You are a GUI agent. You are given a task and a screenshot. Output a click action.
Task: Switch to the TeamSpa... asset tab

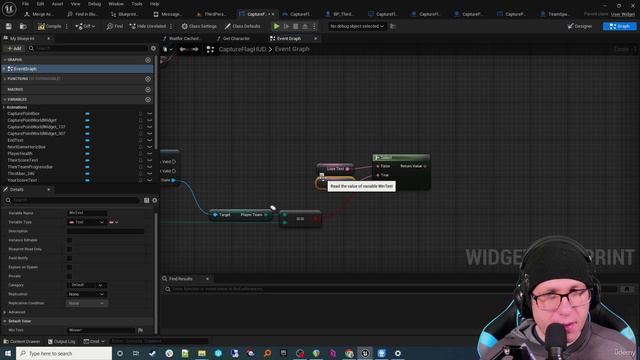(x=555, y=14)
